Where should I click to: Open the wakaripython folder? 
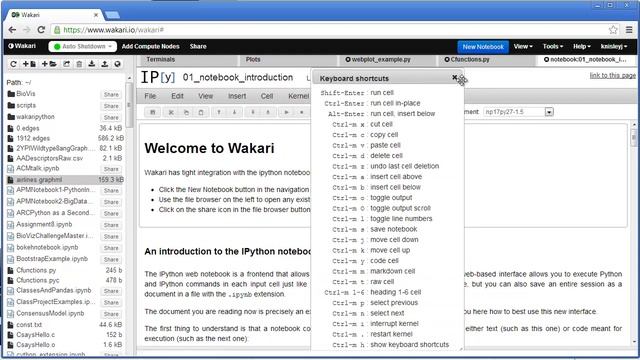pos(35,117)
